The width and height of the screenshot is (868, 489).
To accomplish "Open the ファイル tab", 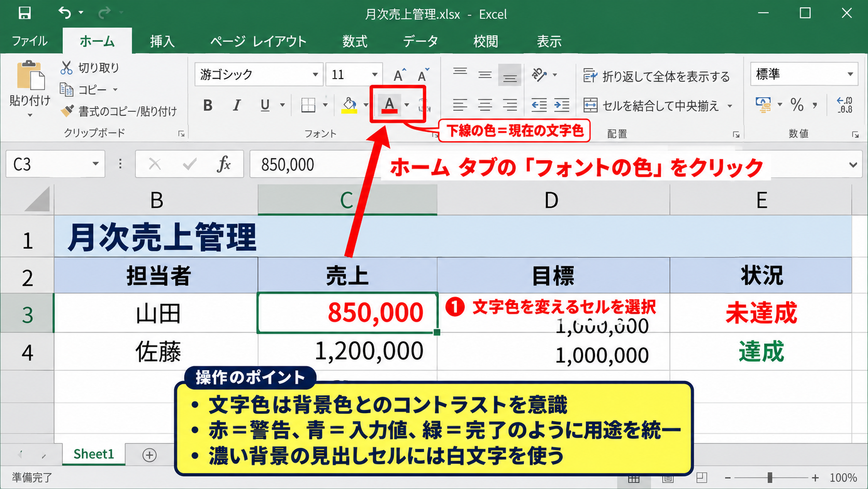I will pos(30,41).
